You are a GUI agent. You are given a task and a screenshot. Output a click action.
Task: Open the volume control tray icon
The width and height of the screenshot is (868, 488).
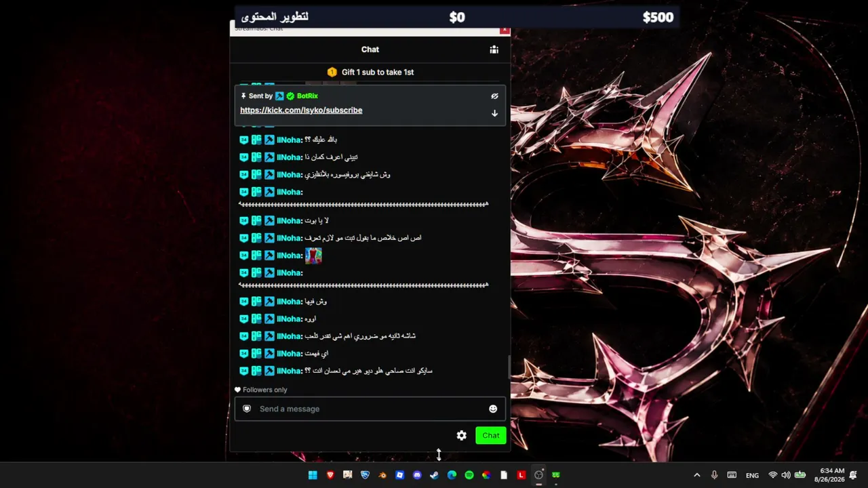[x=786, y=475]
